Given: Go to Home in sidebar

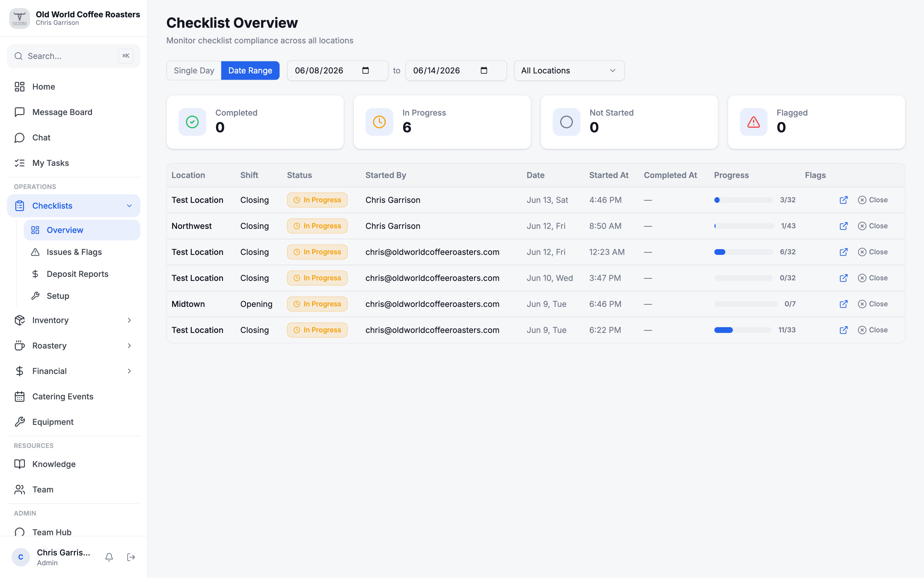Looking at the screenshot, I should pos(74,87).
